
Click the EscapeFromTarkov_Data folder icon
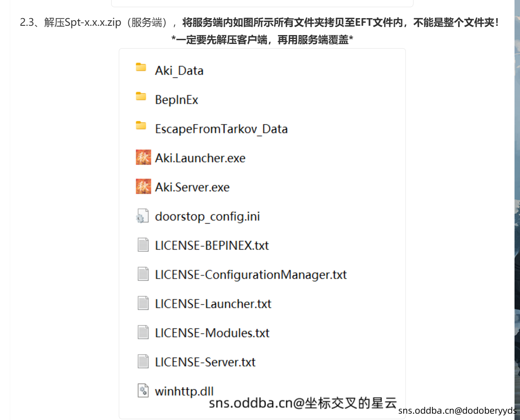[141, 125]
